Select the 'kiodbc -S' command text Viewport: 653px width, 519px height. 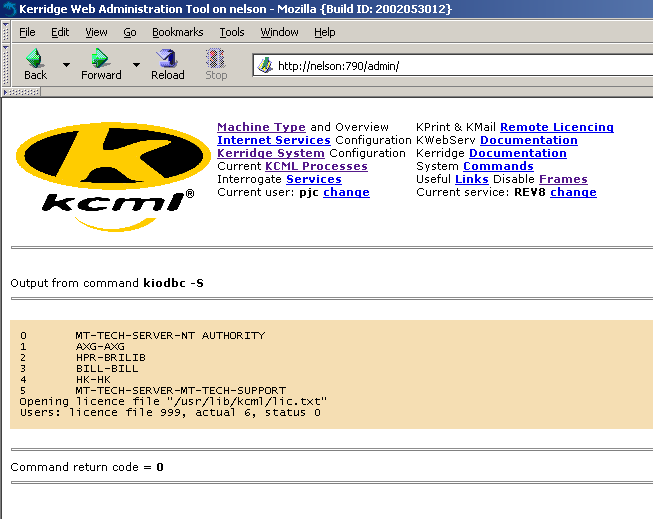[x=173, y=283]
